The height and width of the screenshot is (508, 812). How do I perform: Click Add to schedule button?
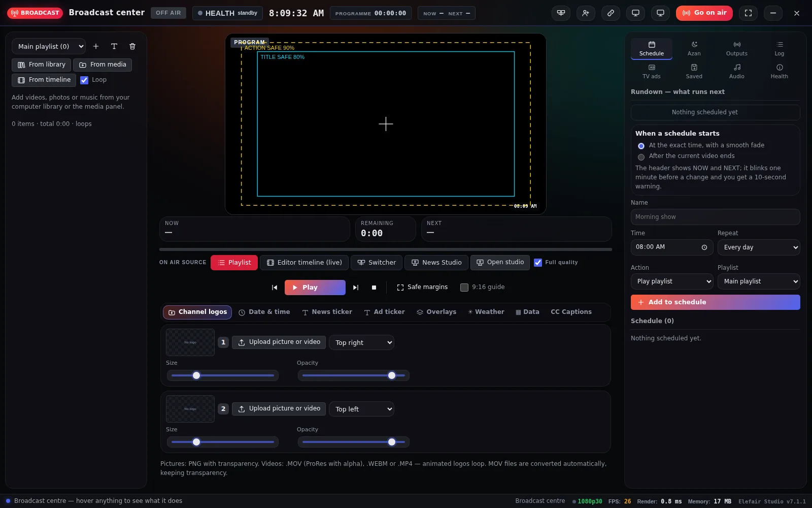coord(715,302)
